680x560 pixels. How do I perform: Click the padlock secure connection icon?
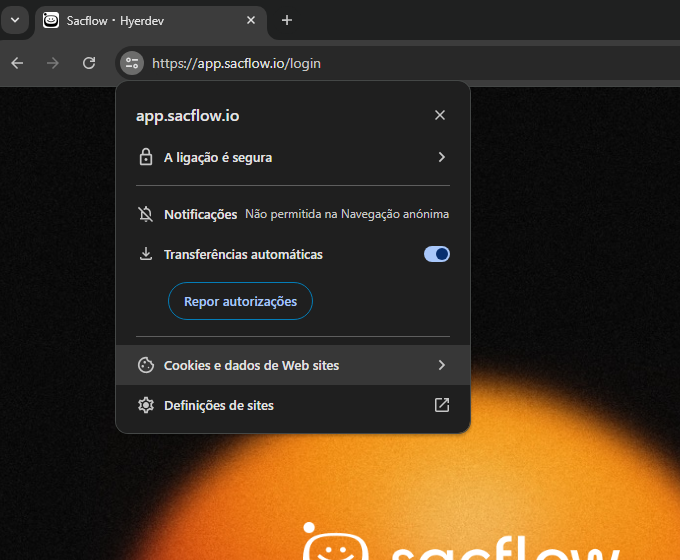(x=146, y=157)
